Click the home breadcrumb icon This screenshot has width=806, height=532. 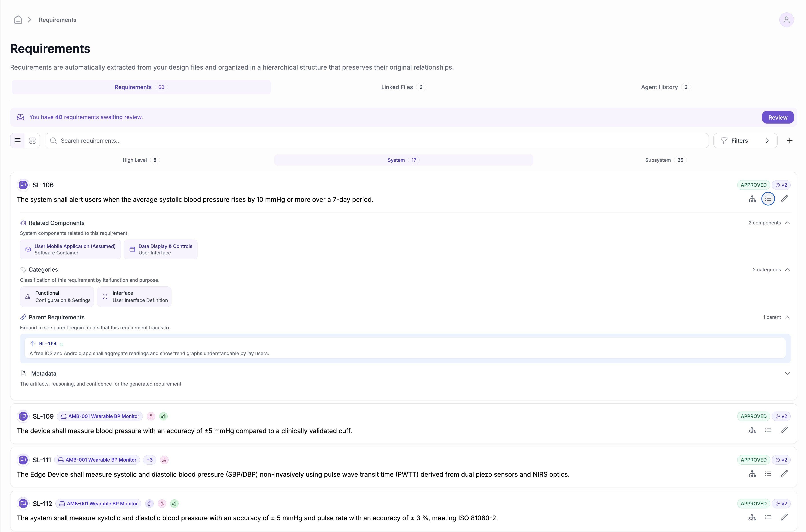tap(18, 20)
